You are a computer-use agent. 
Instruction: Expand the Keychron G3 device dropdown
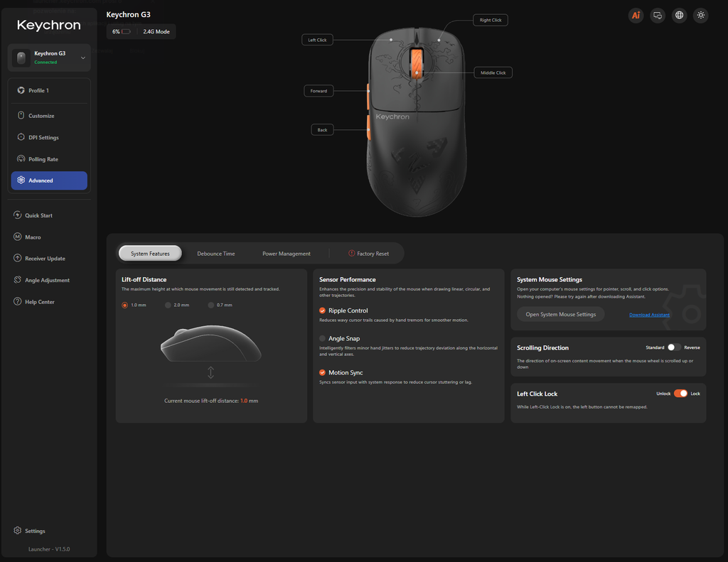[83, 58]
